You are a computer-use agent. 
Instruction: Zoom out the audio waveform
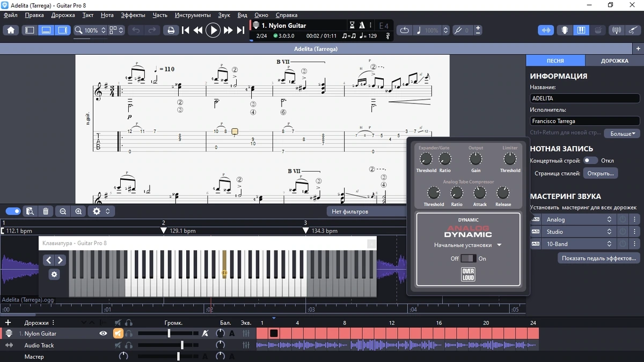[x=63, y=211]
